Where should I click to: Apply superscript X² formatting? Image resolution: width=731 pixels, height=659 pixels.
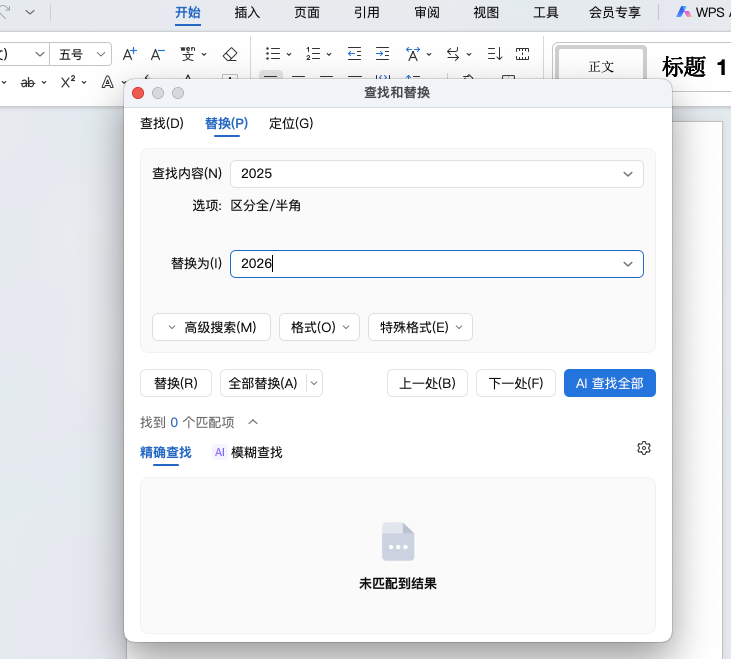[x=68, y=82]
